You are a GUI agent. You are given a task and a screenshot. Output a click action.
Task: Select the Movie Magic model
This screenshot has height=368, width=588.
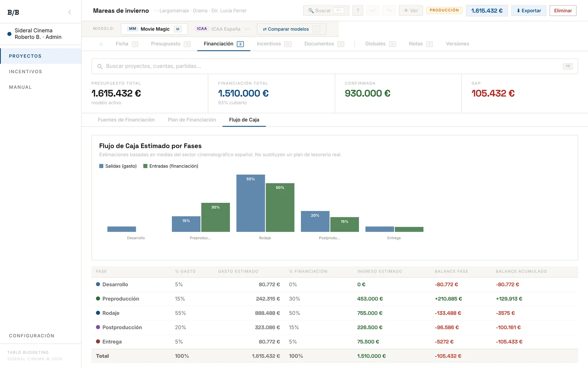(154, 29)
